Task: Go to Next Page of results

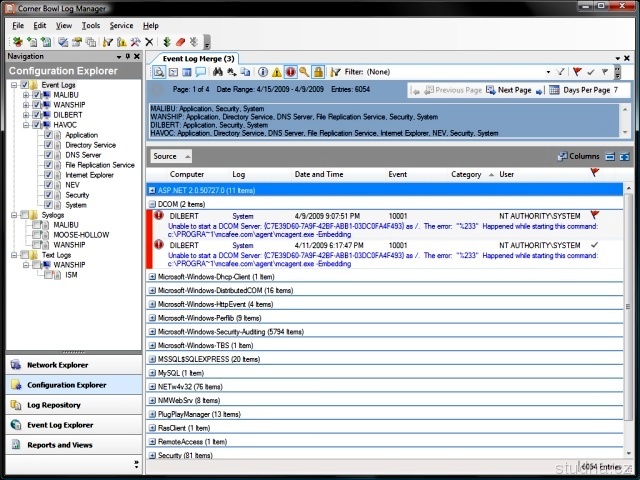Action: (513, 90)
